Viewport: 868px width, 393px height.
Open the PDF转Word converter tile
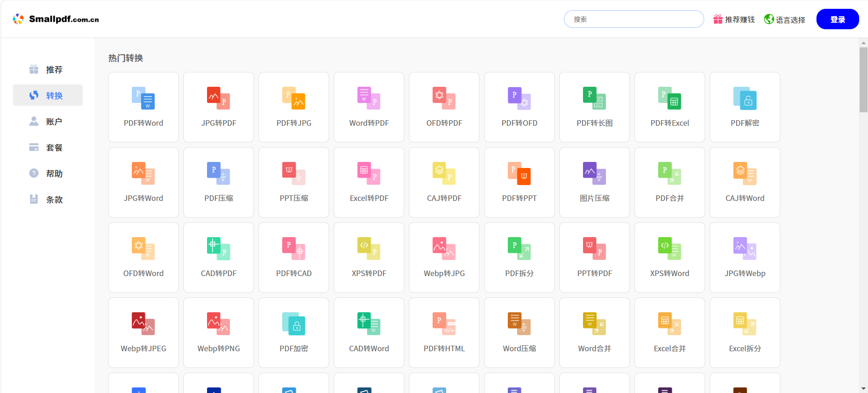[x=143, y=107]
